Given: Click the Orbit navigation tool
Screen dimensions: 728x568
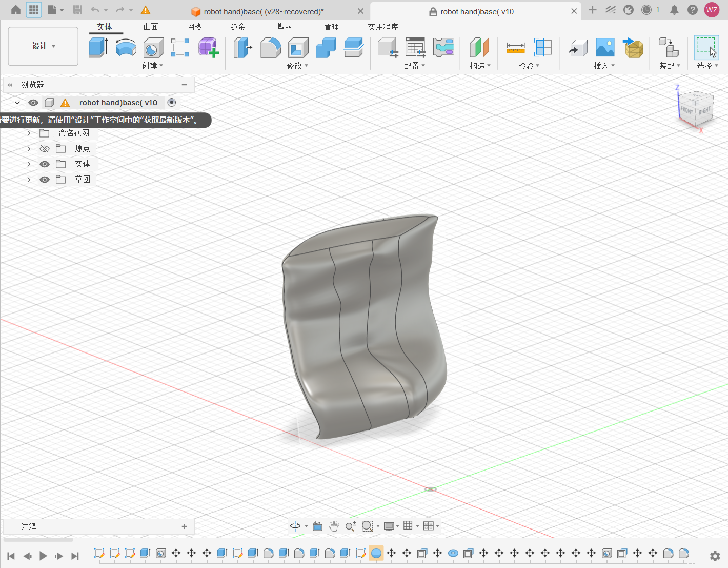Looking at the screenshot, I should [x=295, y=526].
